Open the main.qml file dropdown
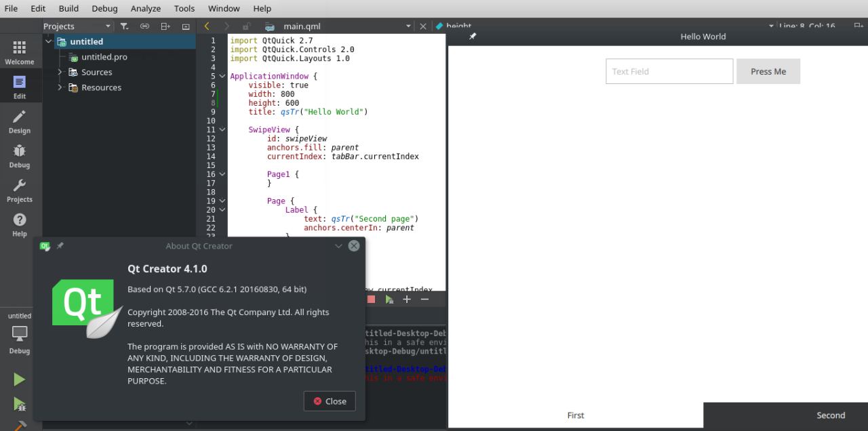This screenshot has height=431, width=868. pyautogui.click(x=408, y=26)
